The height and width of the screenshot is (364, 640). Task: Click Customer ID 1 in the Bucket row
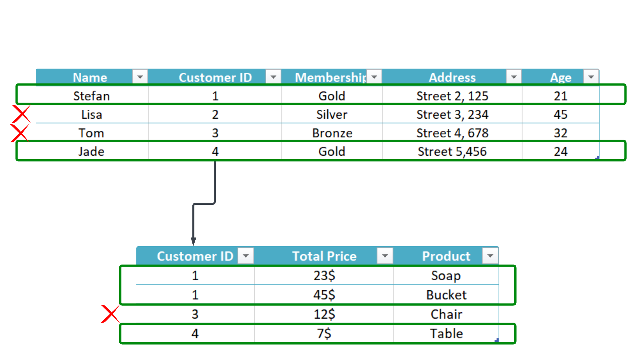[195, 295]
